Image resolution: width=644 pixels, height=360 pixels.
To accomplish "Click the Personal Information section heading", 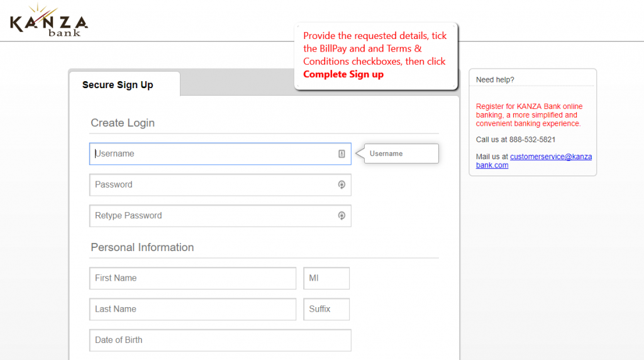I will (142, 247).
